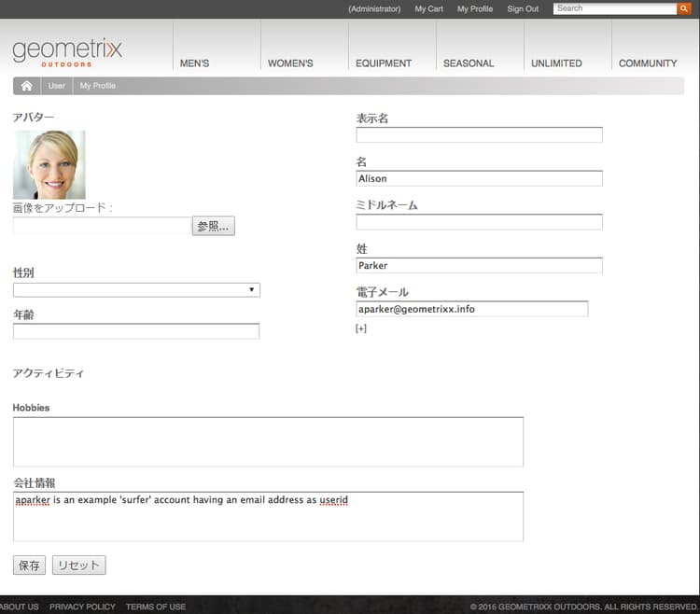
Task: Open the EQUIPMENT navigation menu
Action: (384, 63)
